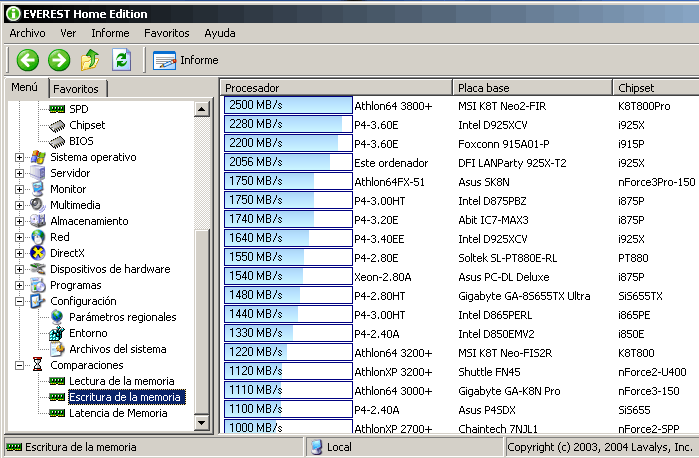
Task: Click the BIOS chip icon
Action: click(x=57, y=142)
